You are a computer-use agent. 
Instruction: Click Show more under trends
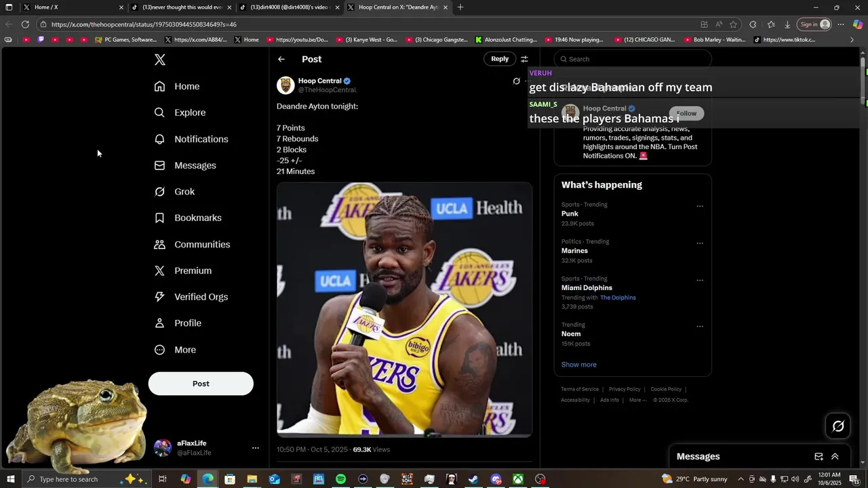click(x=578, y=365)
